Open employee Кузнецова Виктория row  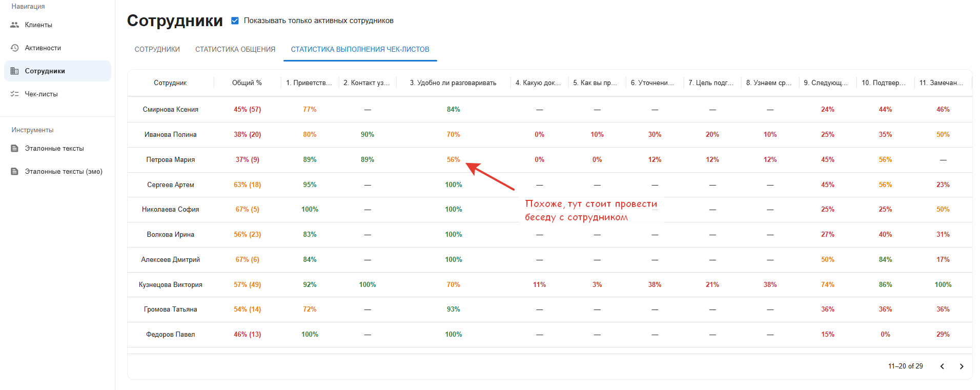[170, 284]
